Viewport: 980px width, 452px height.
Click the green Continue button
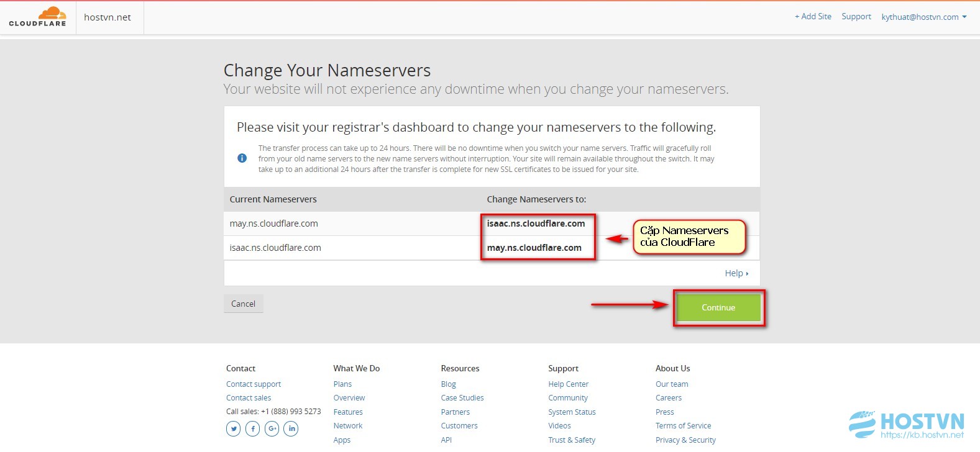click(718, 307)
